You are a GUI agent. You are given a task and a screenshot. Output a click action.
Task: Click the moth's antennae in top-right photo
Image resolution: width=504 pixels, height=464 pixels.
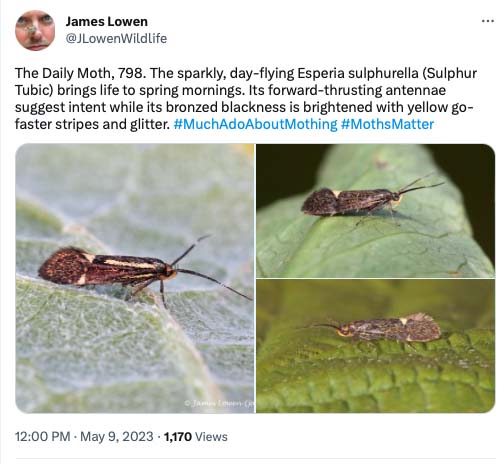click(x=420, y=184)
